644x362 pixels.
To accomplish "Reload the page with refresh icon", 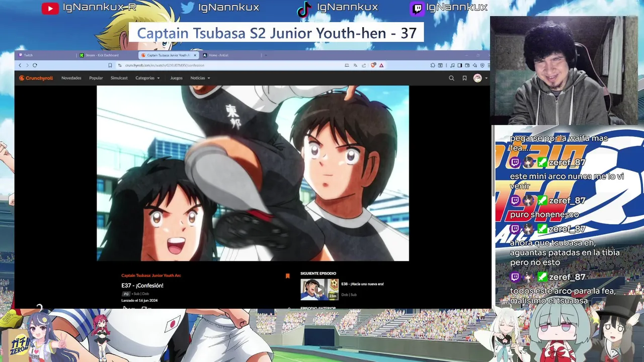I will [35, 65].
